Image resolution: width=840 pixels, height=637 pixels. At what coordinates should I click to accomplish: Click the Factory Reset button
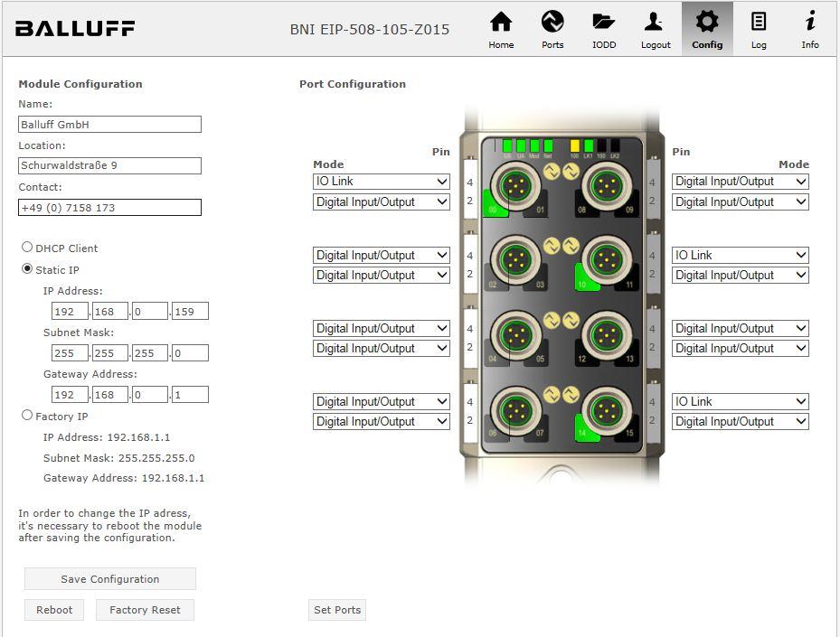click(x=145, y=610)
